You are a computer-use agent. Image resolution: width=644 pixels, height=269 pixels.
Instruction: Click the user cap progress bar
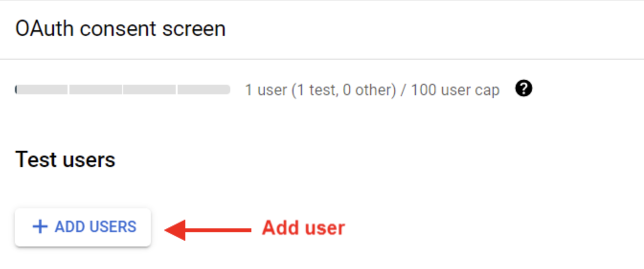(x=123, y=90)
